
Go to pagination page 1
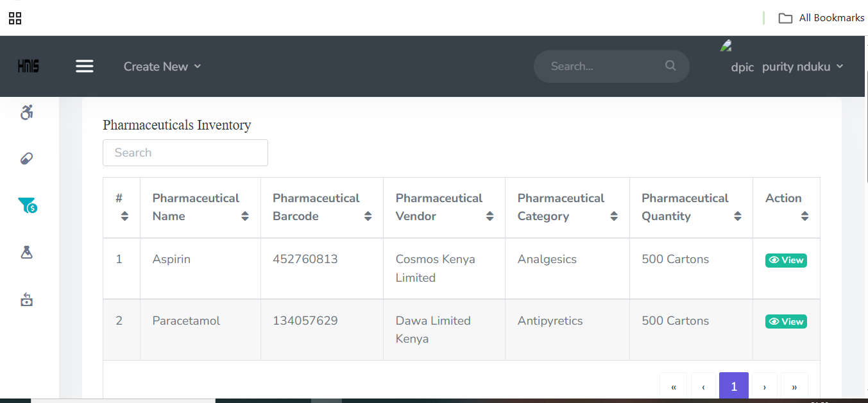tap(734, 386)
